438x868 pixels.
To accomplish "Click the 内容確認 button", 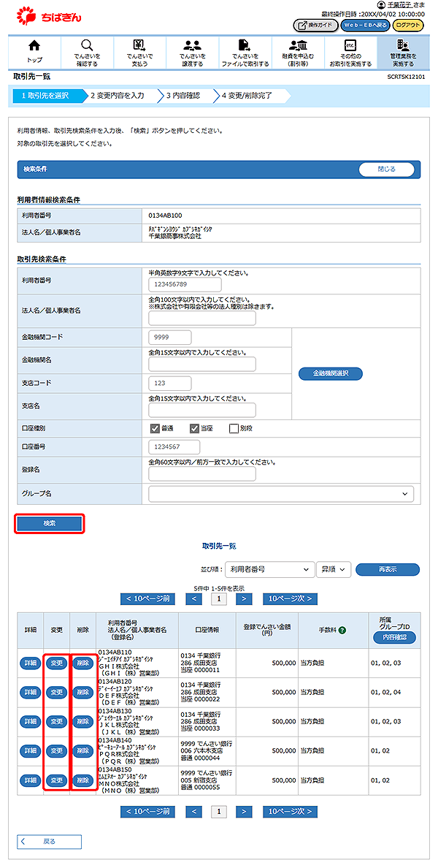I will tap(395, 637).
